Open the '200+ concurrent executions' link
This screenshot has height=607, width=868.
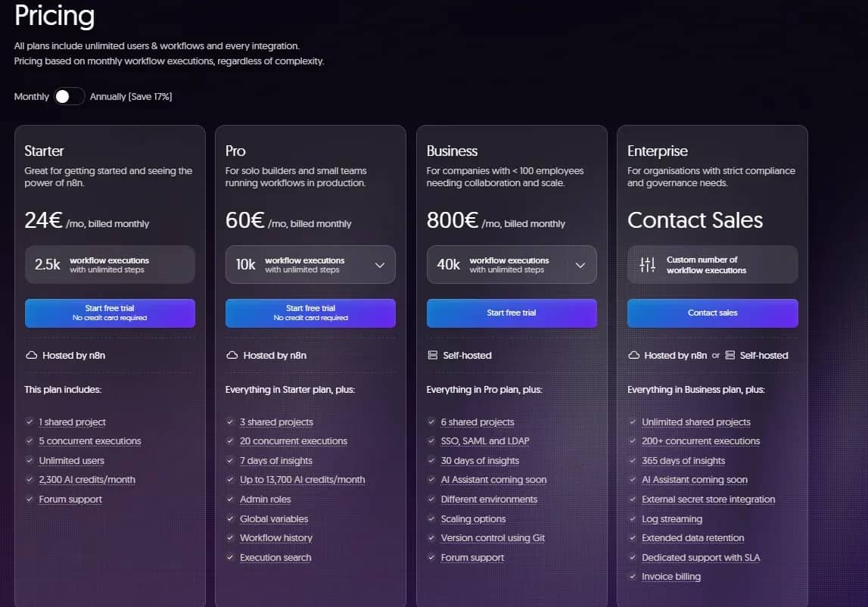[701, 441]
